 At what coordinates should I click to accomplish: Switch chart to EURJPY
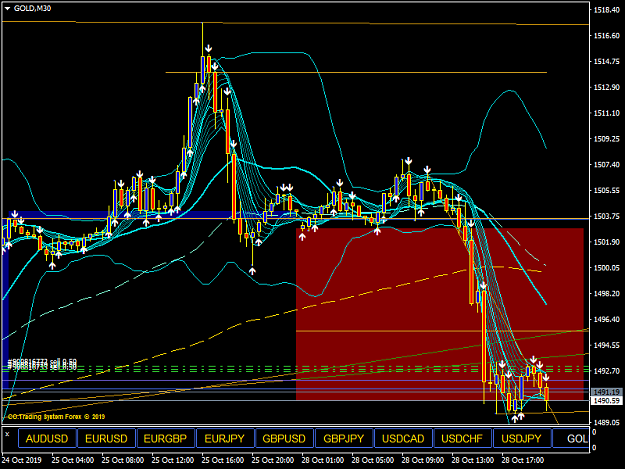point(224,438)
